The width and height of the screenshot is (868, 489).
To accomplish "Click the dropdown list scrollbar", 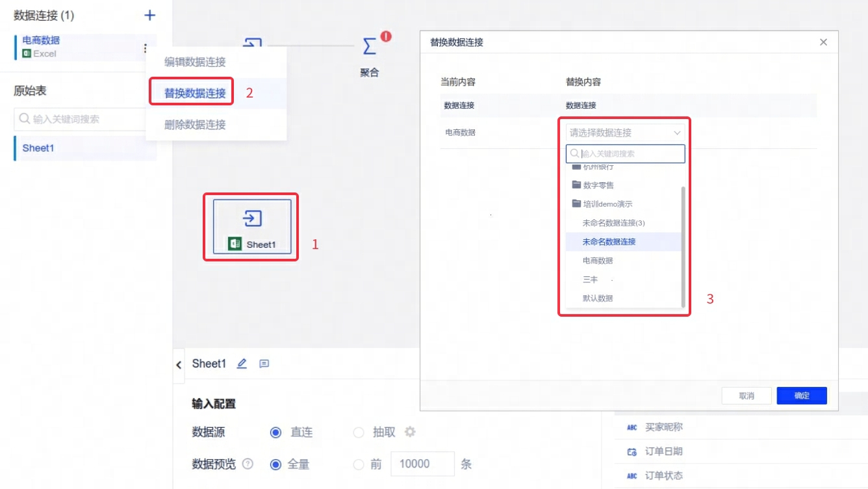I will click(x=682, y=247).
